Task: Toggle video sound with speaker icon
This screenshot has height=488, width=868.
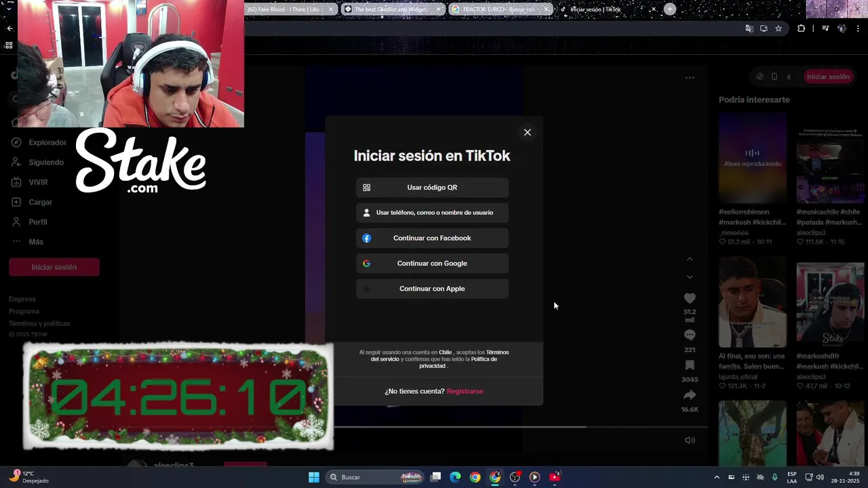Action: point(690,440)
